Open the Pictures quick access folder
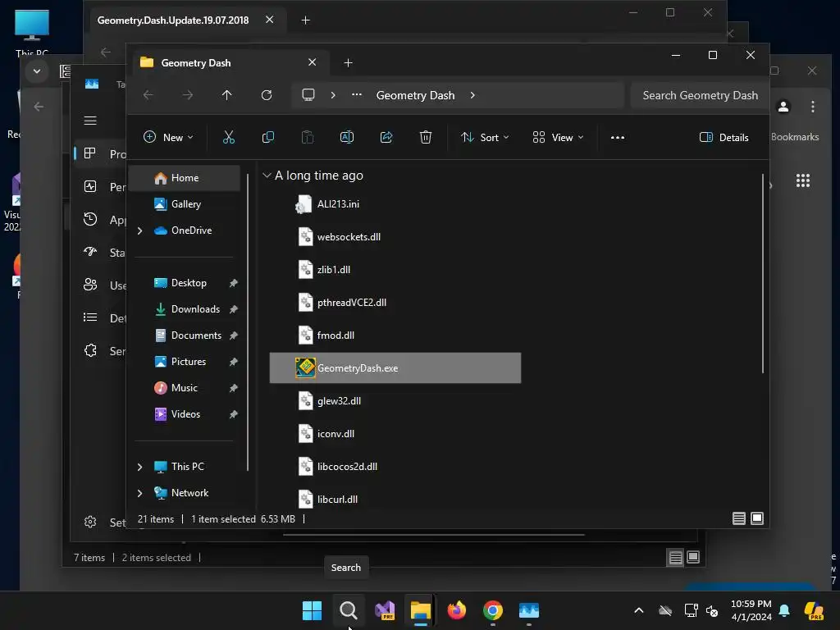Screen dimensions: 840x630 [185, 362]
